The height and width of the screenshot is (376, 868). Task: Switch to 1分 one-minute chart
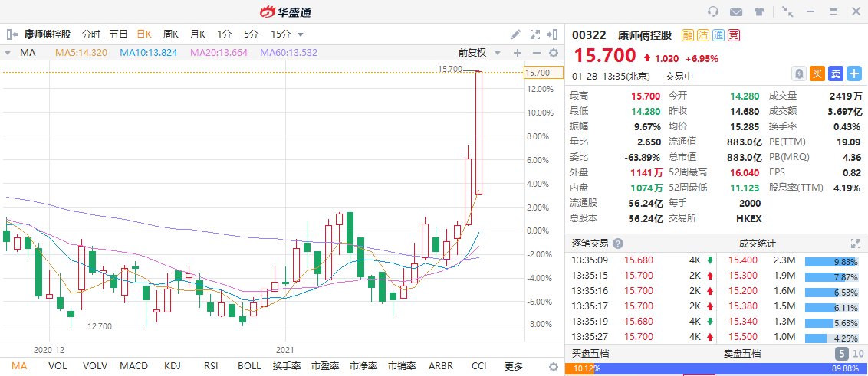click(x=224, y=34)
